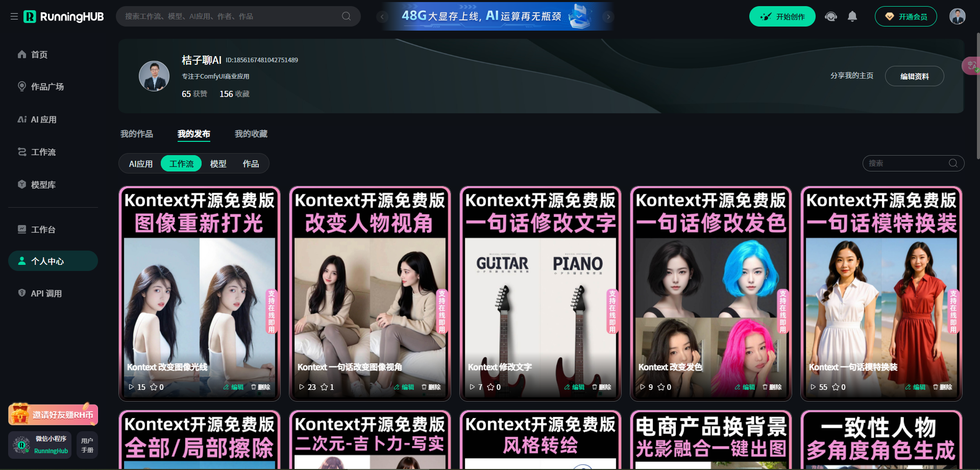The width and height of the screenshot is (980, 470).
Task: Open the notifications bell
Action: pos(852,16)
